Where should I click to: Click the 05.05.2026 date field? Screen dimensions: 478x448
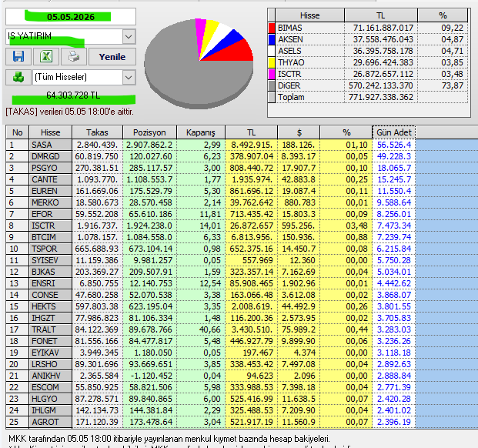(71, 17)
